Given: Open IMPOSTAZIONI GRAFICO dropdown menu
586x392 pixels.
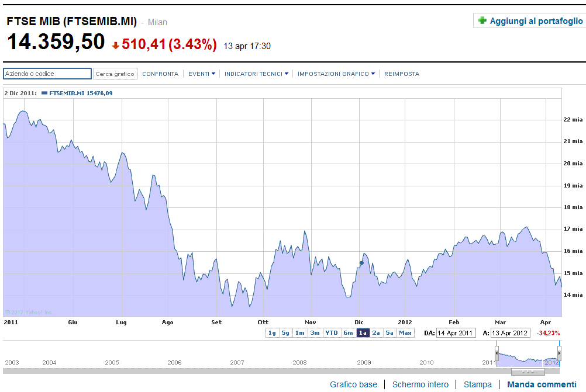Looking at the screenshot, I should click(x=336, y=74).
